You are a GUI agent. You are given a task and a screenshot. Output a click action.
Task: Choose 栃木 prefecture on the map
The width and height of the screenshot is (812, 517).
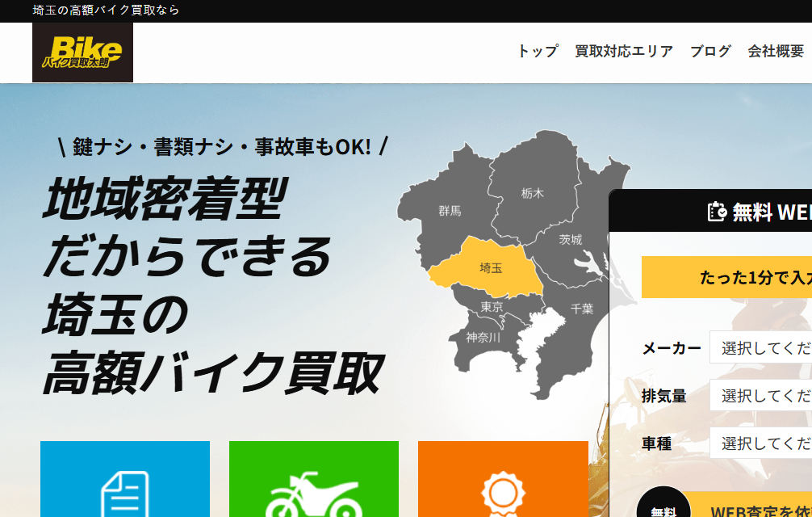(533, 193)
